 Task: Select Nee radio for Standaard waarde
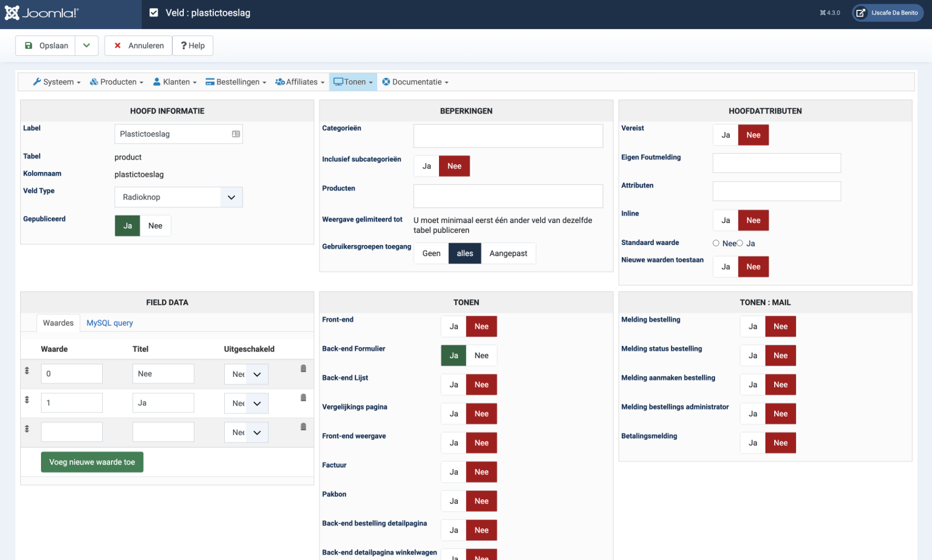pos(716,243)
